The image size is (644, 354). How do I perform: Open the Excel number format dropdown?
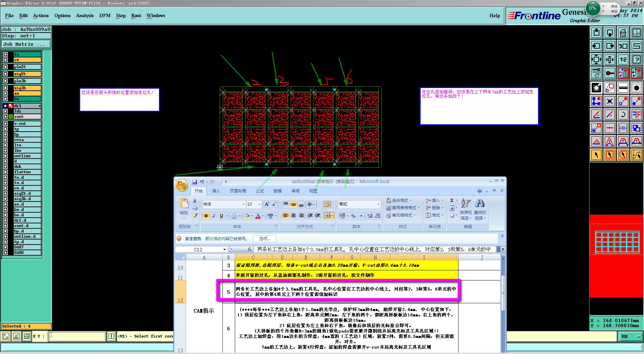click(x=378, y=204)
